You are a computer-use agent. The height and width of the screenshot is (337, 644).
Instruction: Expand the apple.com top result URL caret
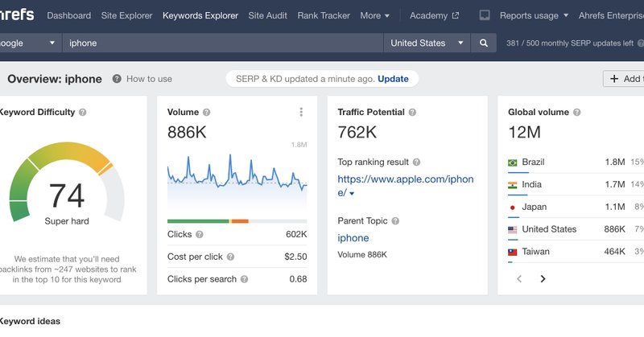[352, 194]
